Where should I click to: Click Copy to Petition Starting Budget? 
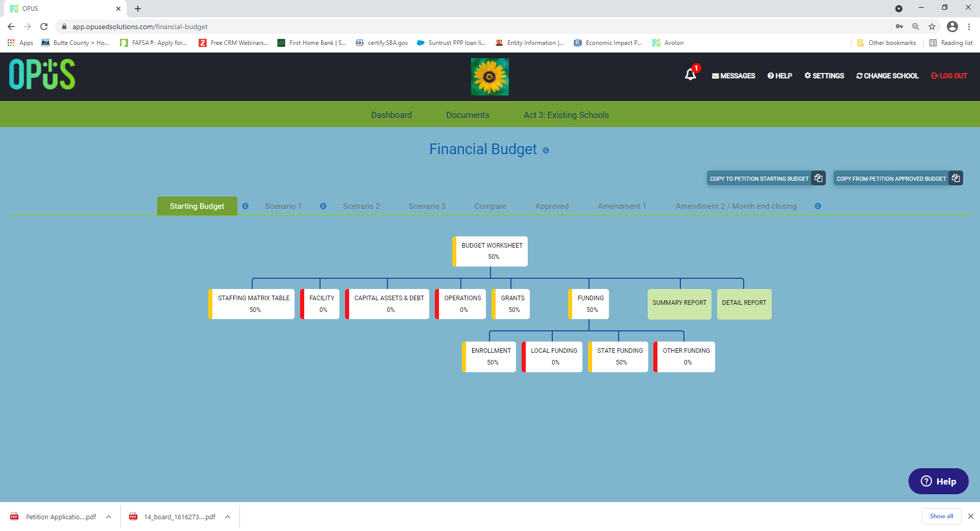pos(766,178)
